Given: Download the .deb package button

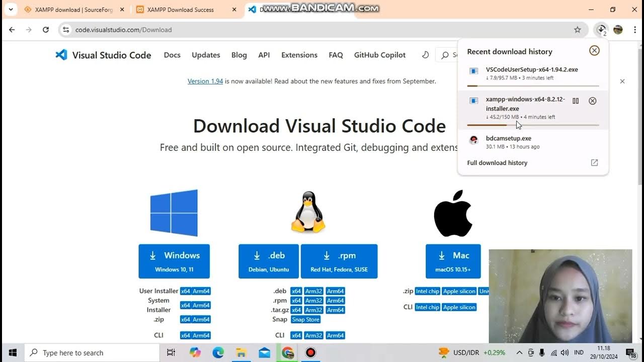Looking at the screenshot, I should pyautogui.click(x=269, y=261).
